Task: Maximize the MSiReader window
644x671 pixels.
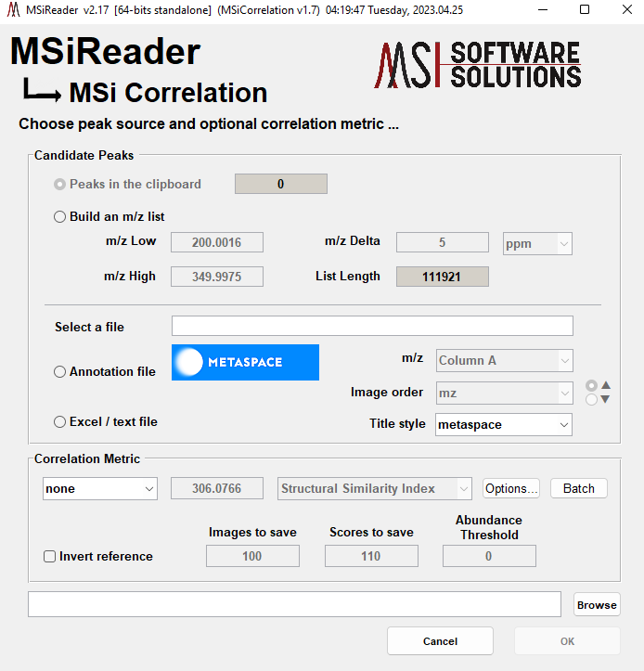Action: click(585, 10)
